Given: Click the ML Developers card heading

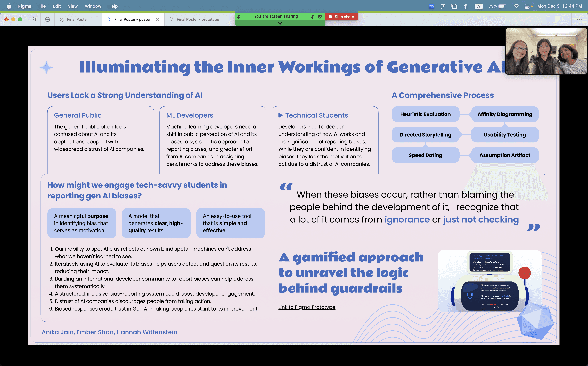Looking at the screenshot, I should pos(190,115).
